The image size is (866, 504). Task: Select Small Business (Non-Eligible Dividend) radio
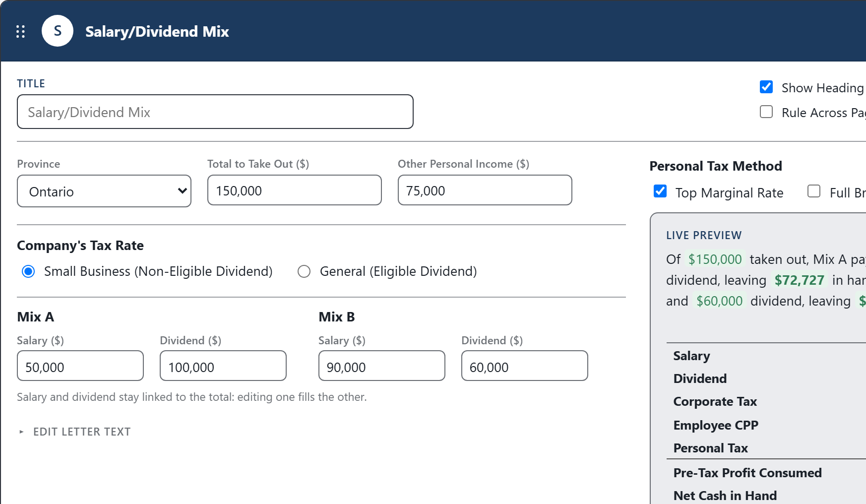[29, 271]
